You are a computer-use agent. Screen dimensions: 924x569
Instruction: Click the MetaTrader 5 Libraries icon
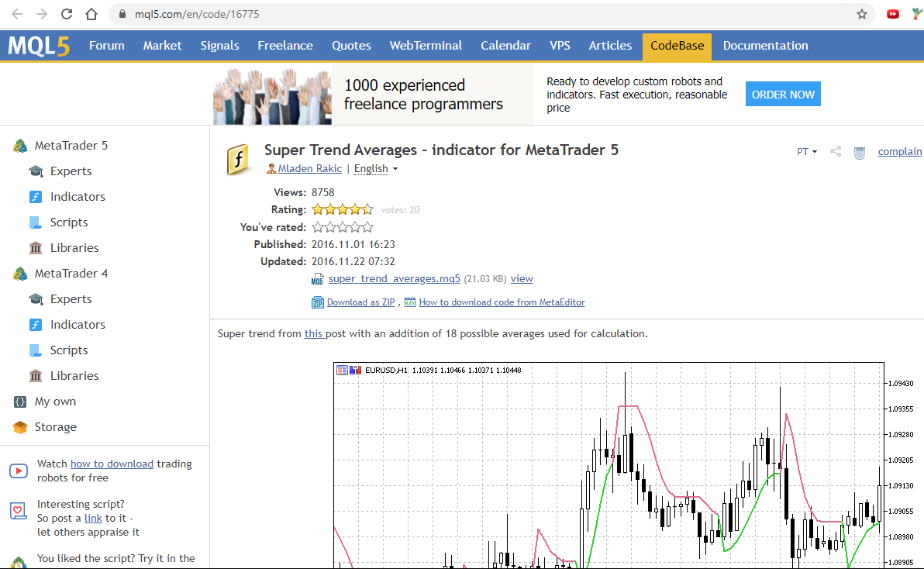(36, 248)
